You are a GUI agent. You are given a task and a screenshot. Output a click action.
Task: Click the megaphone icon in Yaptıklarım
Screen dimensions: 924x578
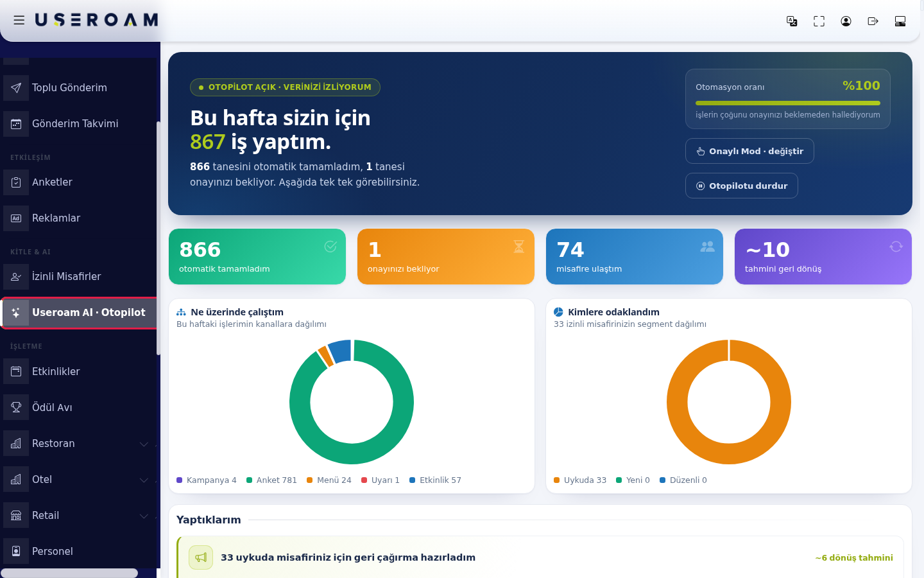tap(201, 557)
